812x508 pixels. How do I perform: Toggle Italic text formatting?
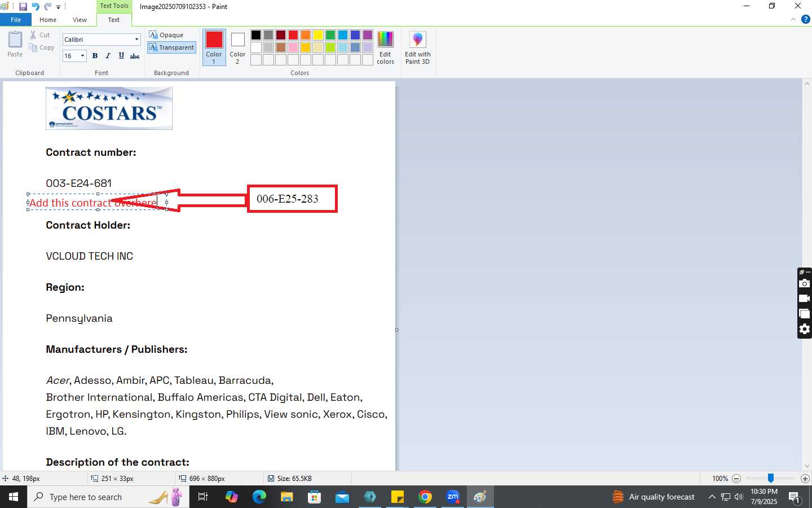(108, 56)
